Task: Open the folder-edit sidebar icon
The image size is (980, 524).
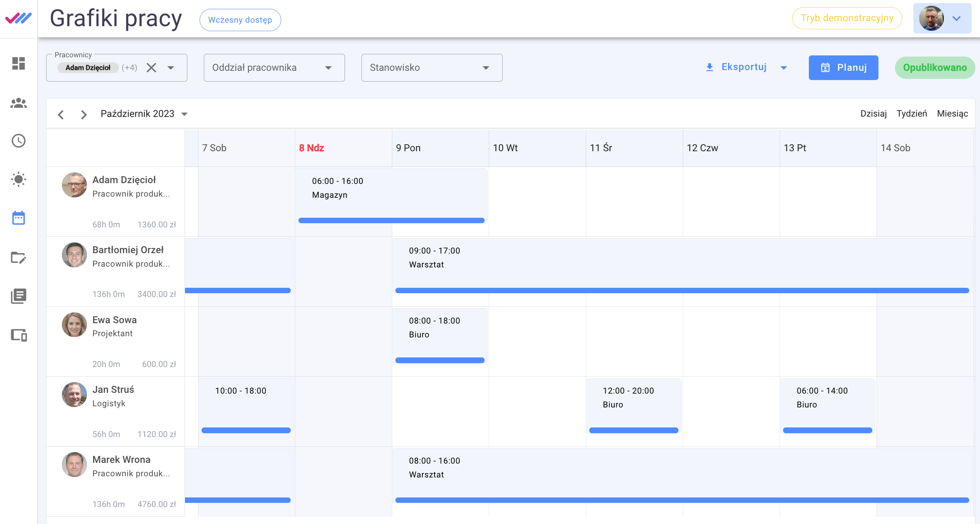Action: point(18,257)
